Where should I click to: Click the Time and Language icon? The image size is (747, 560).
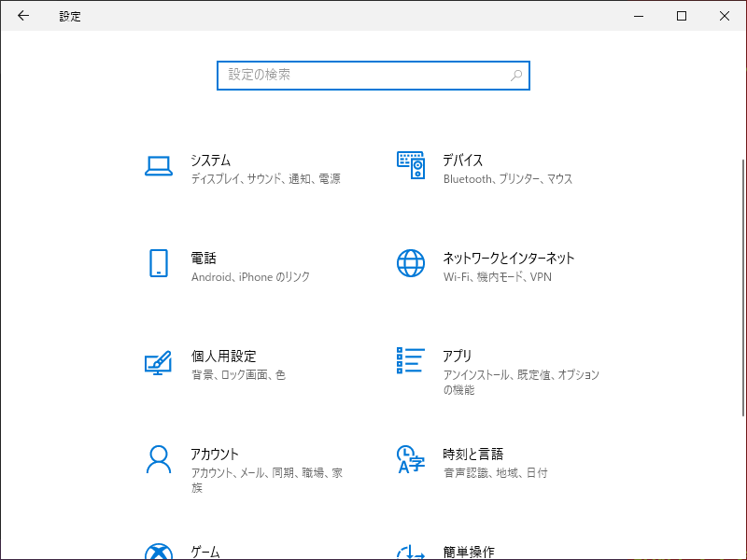(x=411, y=459)
